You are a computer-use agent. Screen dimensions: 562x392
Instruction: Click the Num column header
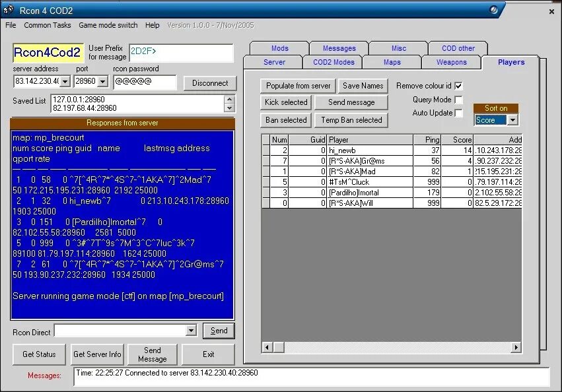coord(279,140)
